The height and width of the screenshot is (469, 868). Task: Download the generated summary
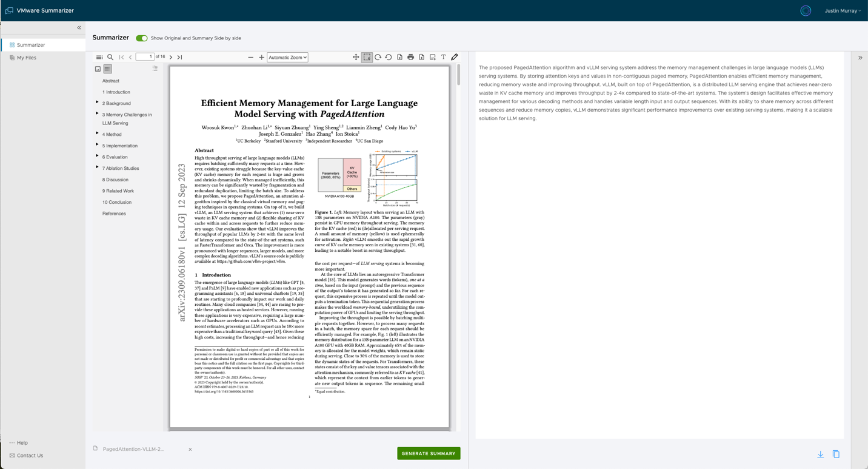coord(820,453)
